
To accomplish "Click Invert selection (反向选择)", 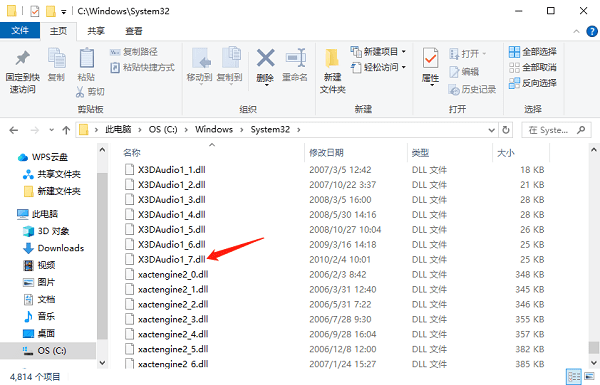I will 533,83.
